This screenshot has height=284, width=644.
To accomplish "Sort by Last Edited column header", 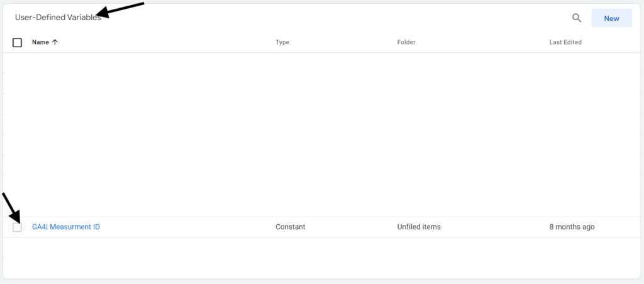I will (x=565, y=42).
